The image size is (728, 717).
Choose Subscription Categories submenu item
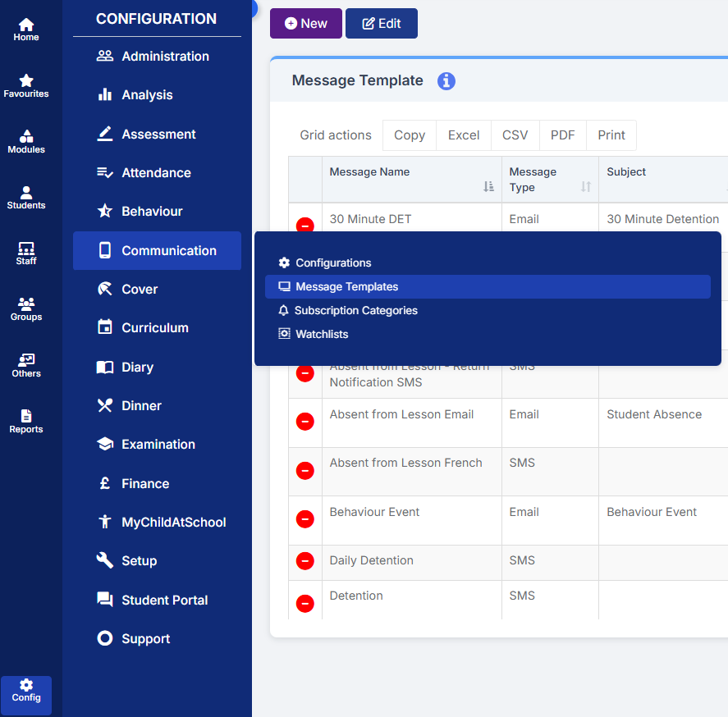(355, 311)
